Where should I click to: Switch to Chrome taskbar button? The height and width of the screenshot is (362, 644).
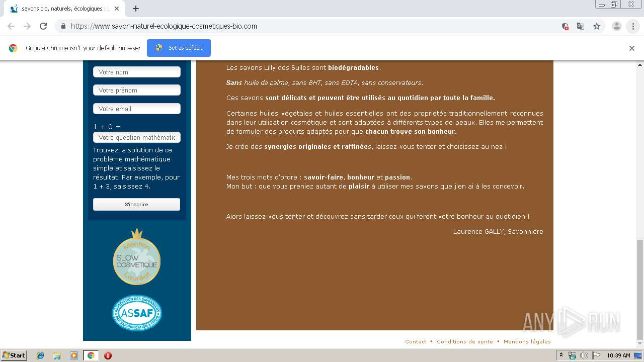point(91,355)
